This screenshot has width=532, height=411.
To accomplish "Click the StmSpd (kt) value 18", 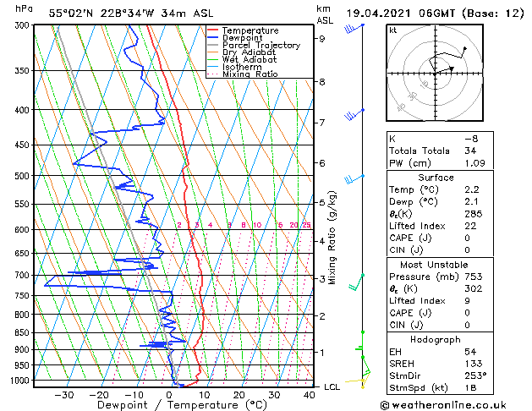I will tap(470, 388).
